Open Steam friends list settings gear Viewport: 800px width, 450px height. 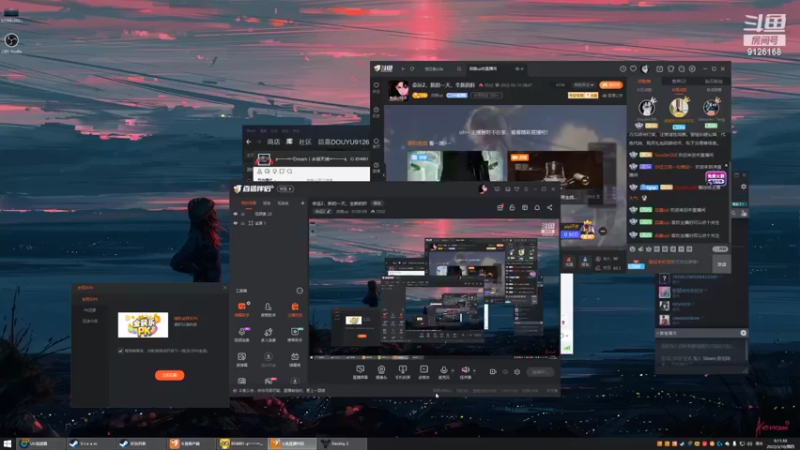click(743, 187)
